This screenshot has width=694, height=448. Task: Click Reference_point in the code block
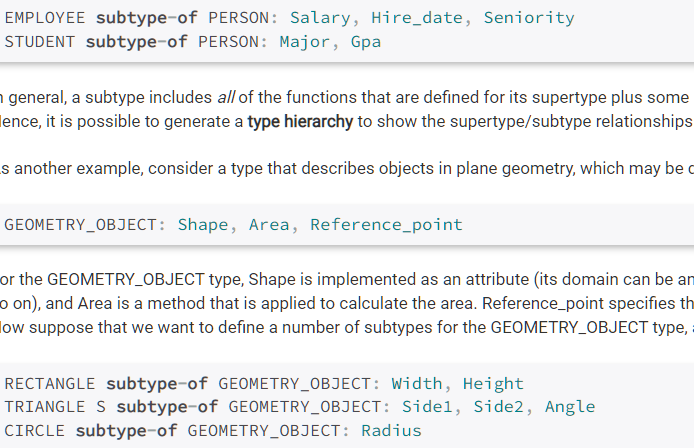(386, 224)
